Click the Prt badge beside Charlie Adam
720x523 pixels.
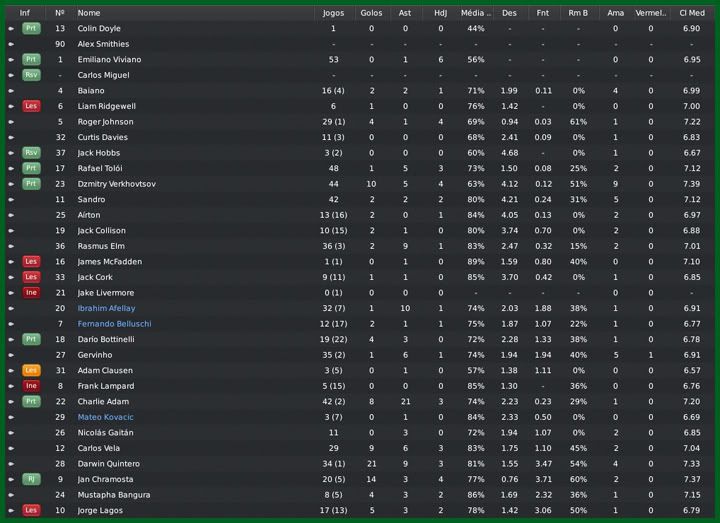pos(31,402)
